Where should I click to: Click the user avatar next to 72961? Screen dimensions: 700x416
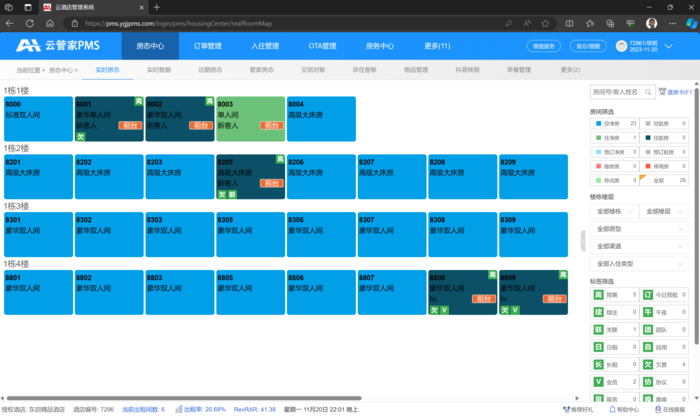pos(621,46)
